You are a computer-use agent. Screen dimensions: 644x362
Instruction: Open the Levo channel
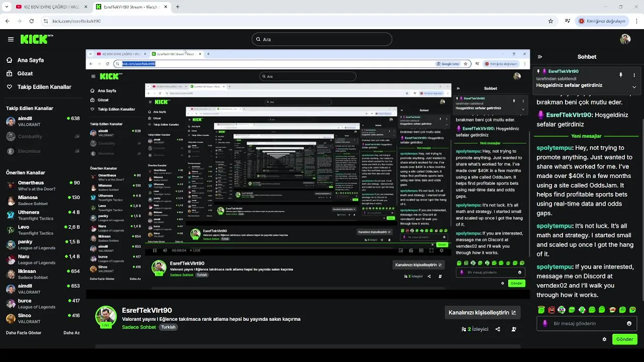(x=43, y=230)
